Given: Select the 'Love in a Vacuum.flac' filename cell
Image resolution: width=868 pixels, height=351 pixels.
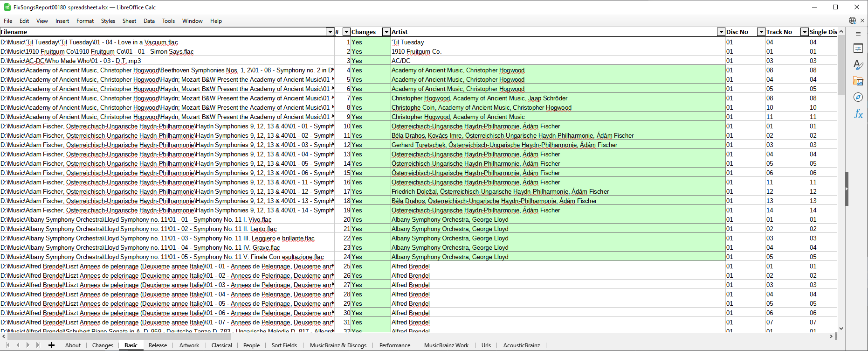Looking at the screenshot, I should pyautogui.click(x=167, y=42).
